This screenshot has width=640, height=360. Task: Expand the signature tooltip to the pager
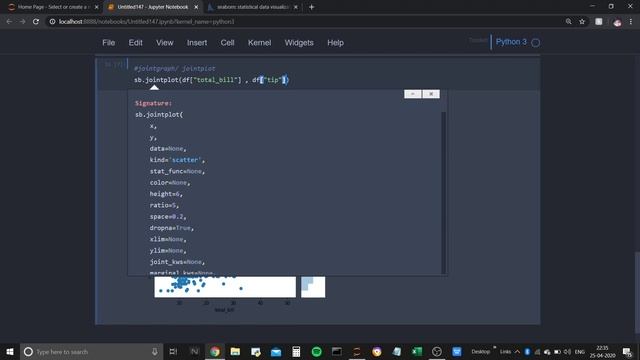click(413, 94)
